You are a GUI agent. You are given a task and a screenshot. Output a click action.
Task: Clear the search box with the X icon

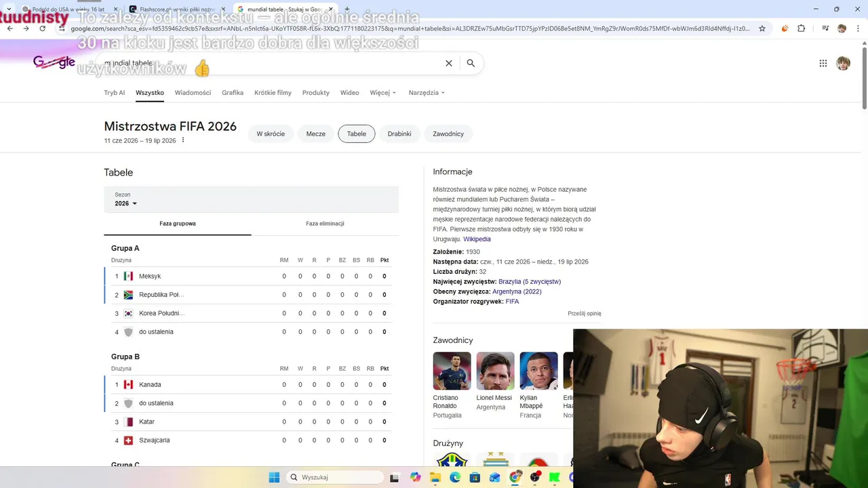(x=448, y=63)
